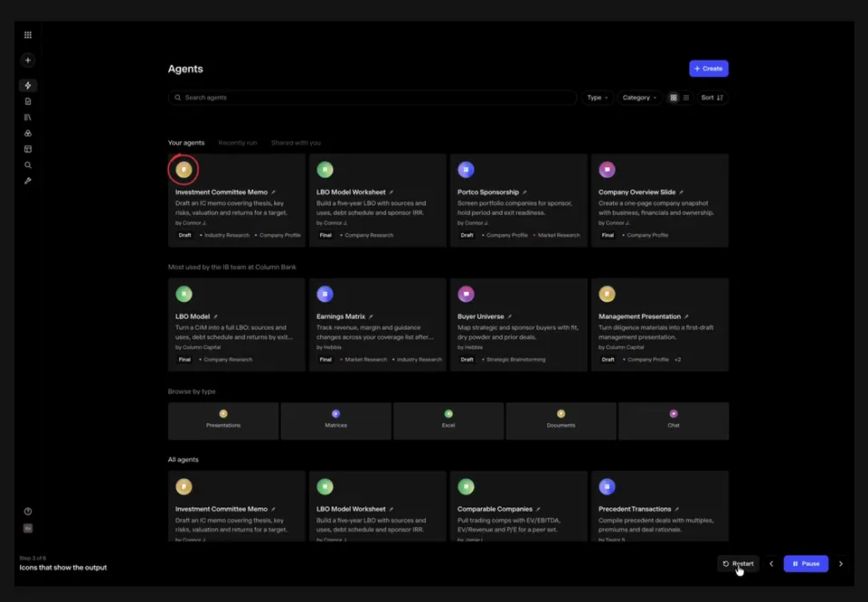Open the Agents lightning bolt sidebar icon
Image resolution: width=868 pixels, height=602 pixels.
[28, 85]
